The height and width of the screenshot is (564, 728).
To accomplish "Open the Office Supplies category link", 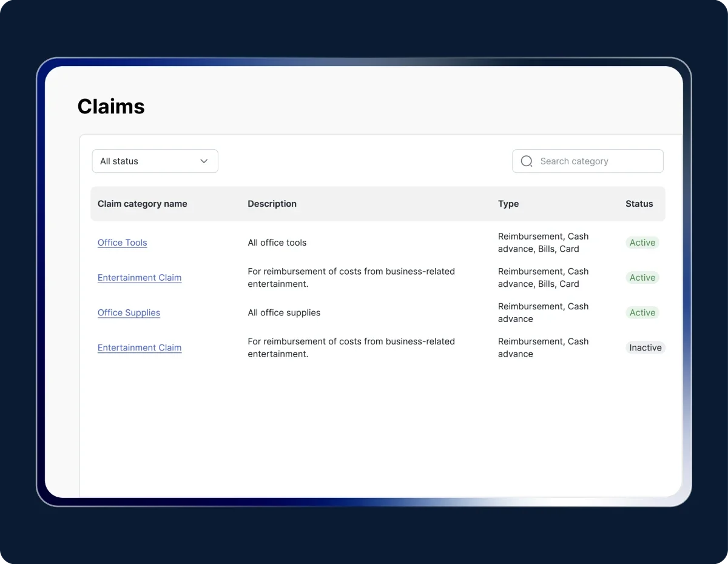I will click(129, 313).
